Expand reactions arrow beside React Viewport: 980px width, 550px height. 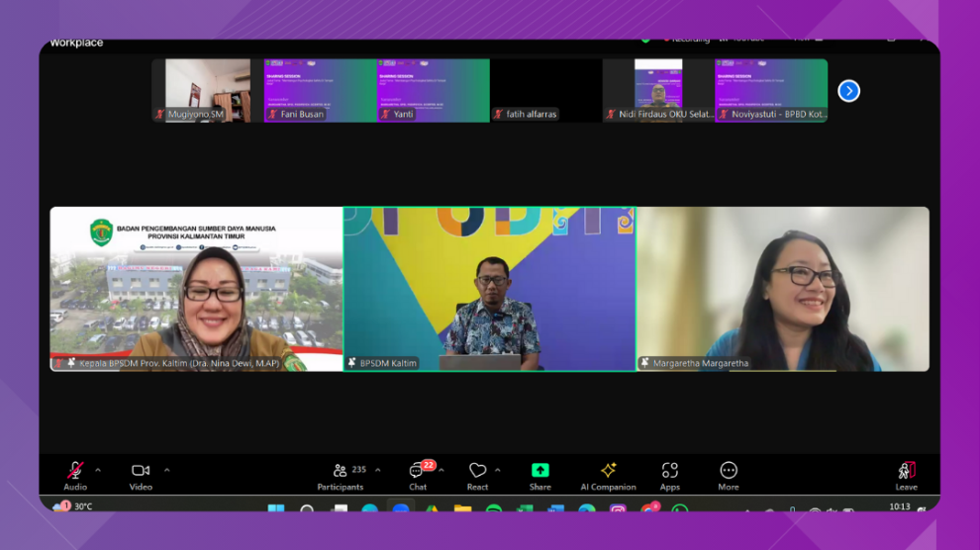click(x=498, y=470)
